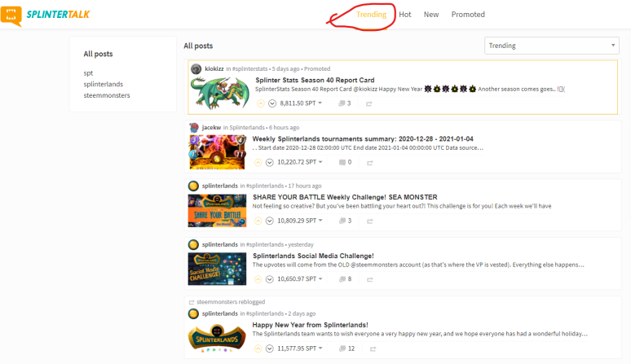Open the Trending sort dropdown

551,46
